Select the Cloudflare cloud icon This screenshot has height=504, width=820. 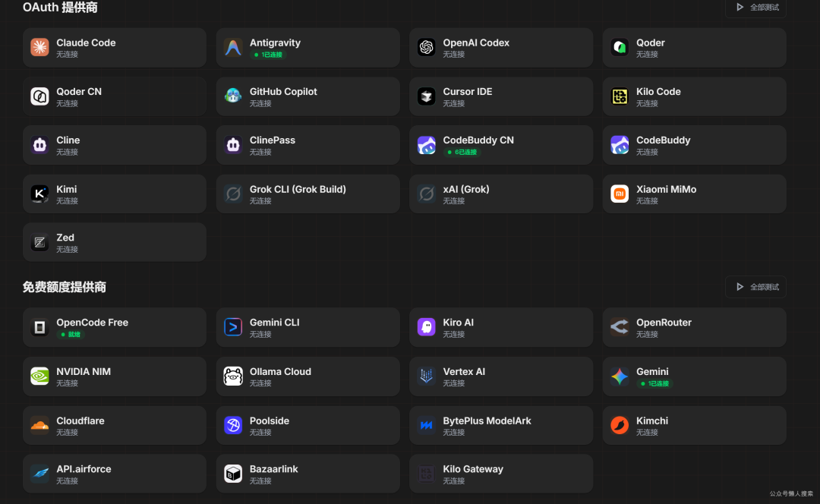click(39, 426)
